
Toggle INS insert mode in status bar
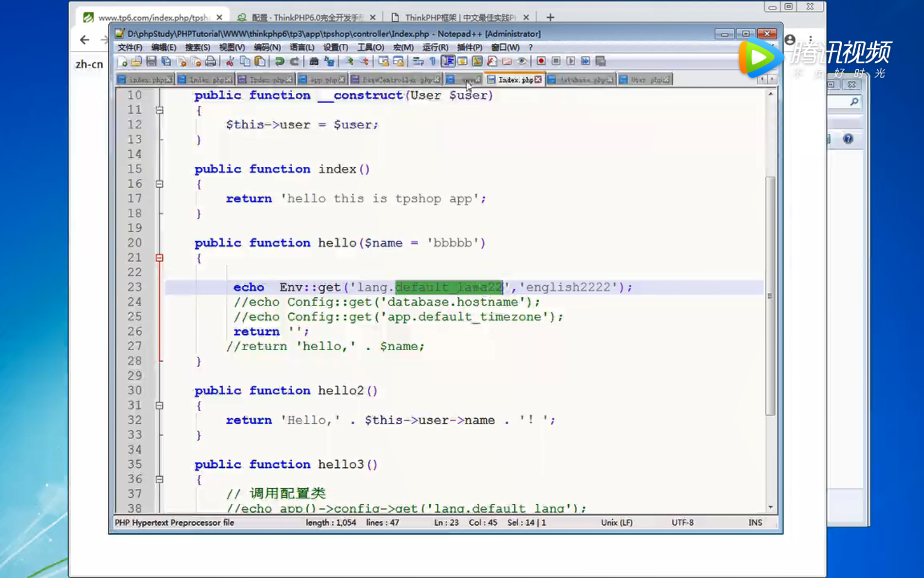click(x=755, y=522)
